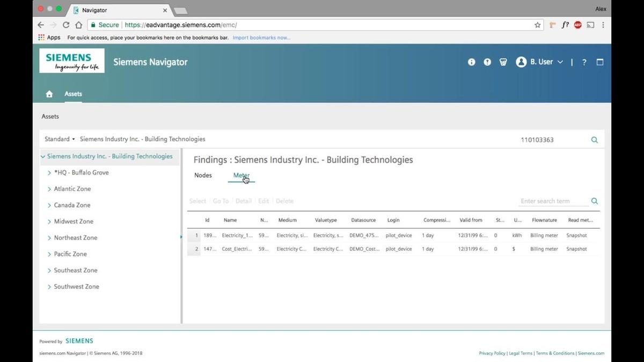Select the Cost_Electri... meter row name

237,249
